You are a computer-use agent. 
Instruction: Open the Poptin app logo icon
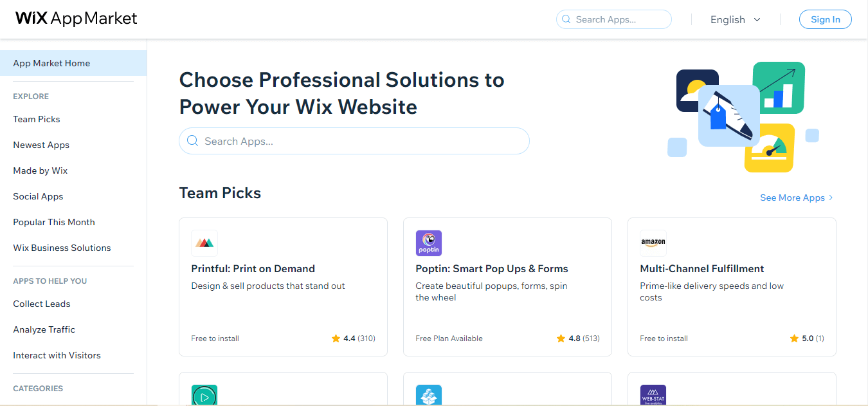[x=429, y=243]
